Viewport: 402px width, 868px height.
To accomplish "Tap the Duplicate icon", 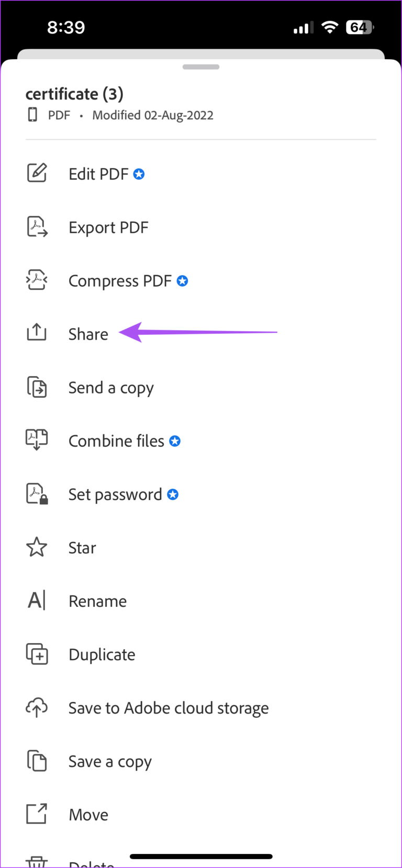I will tap(36, 653).
